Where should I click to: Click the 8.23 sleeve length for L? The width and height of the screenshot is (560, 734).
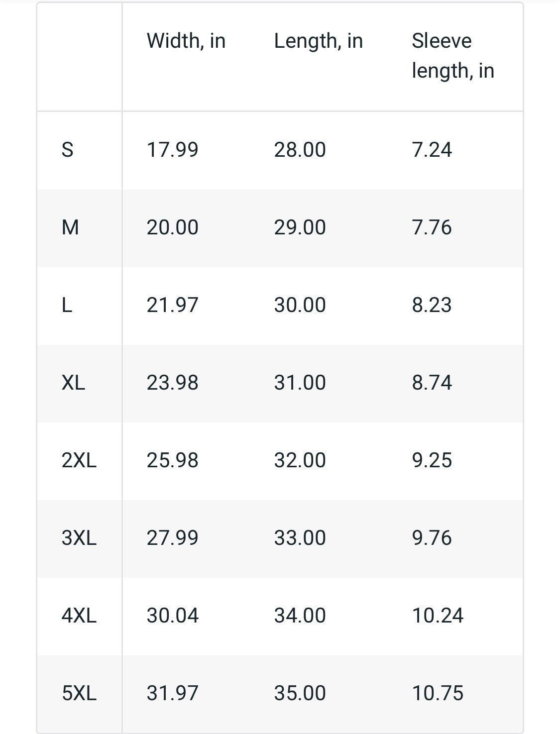pyautogui.click(x=432, y=305)
